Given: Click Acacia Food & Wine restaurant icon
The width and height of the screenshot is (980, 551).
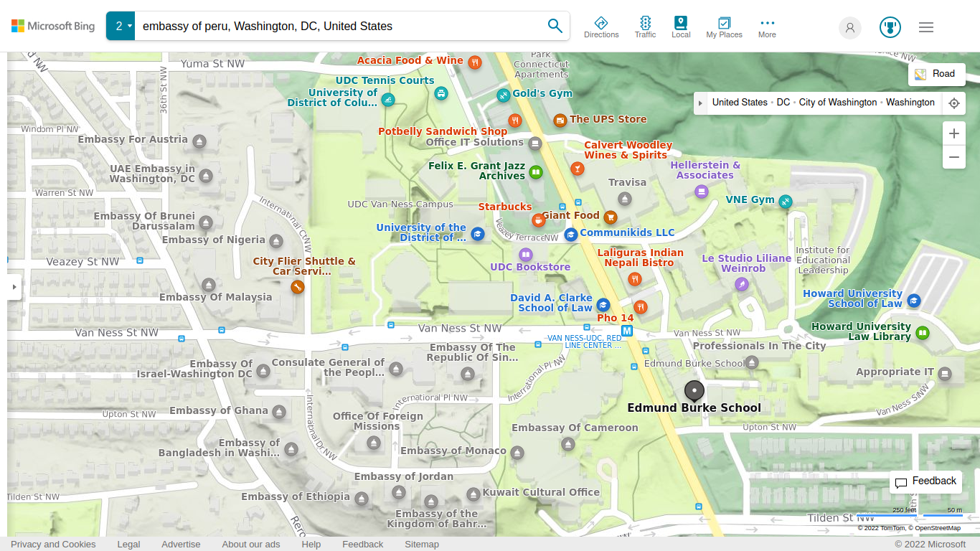Looking at the screenshot, I should point(474,62).
